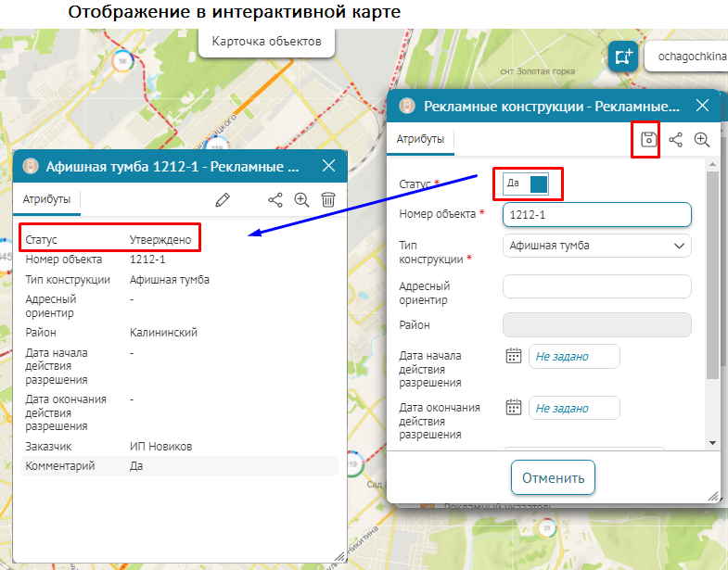Click the pencil edit icon in Афишная тумба card

point(222,199)
